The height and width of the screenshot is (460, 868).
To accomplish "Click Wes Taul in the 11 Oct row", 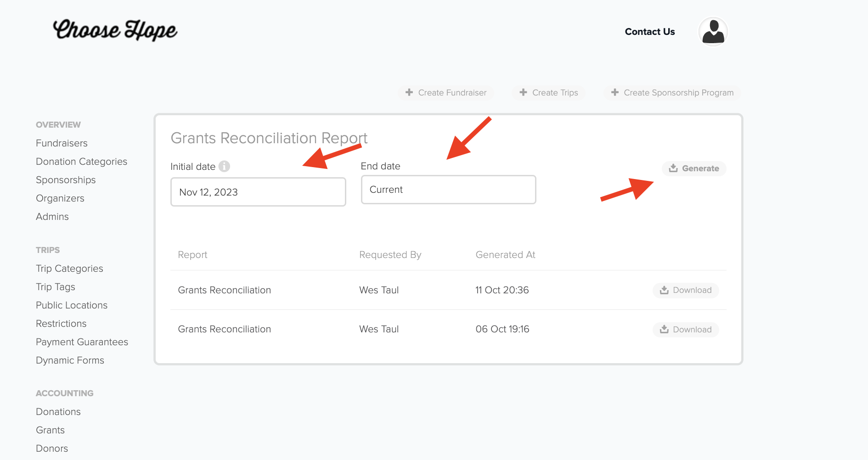I will click(379, 290).
